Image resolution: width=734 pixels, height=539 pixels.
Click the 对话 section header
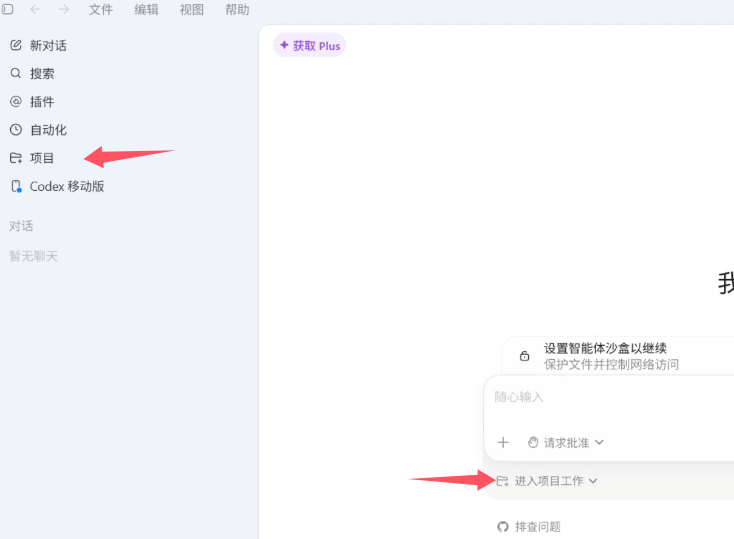click(21, 226)
